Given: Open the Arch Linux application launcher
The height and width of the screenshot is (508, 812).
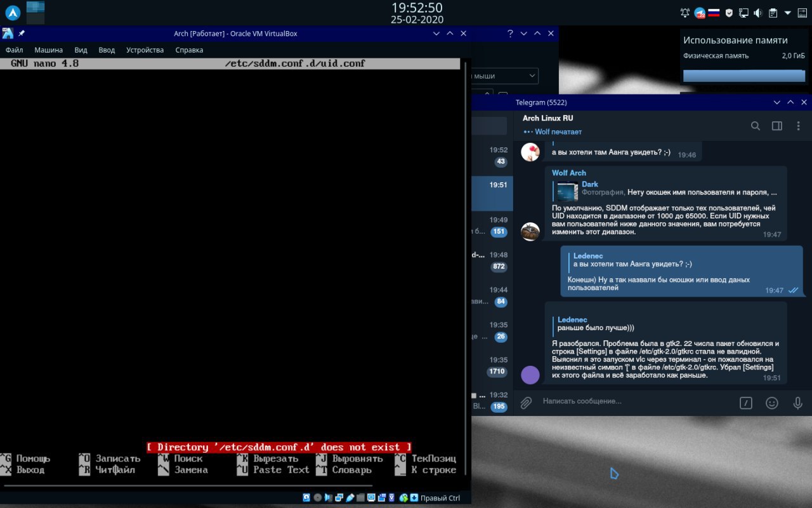Looking at the screenshot, I should (13, 12).
